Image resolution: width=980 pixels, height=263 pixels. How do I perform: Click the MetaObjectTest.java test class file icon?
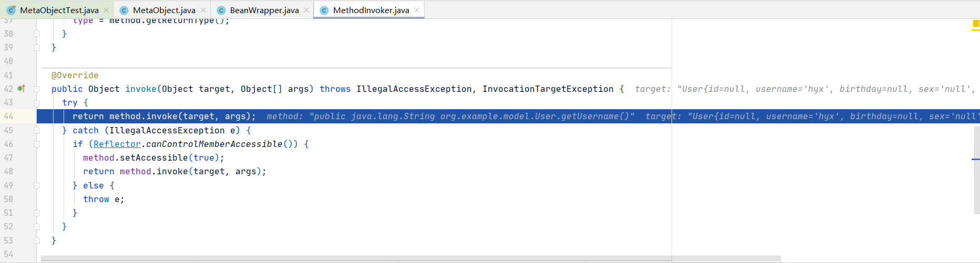click(x=11, y=10)
